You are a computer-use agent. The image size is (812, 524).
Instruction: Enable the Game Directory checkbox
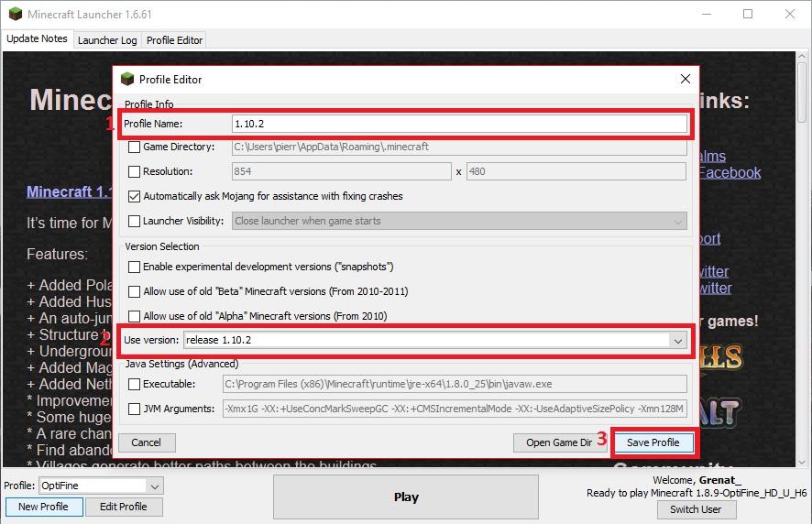point(134,147)
